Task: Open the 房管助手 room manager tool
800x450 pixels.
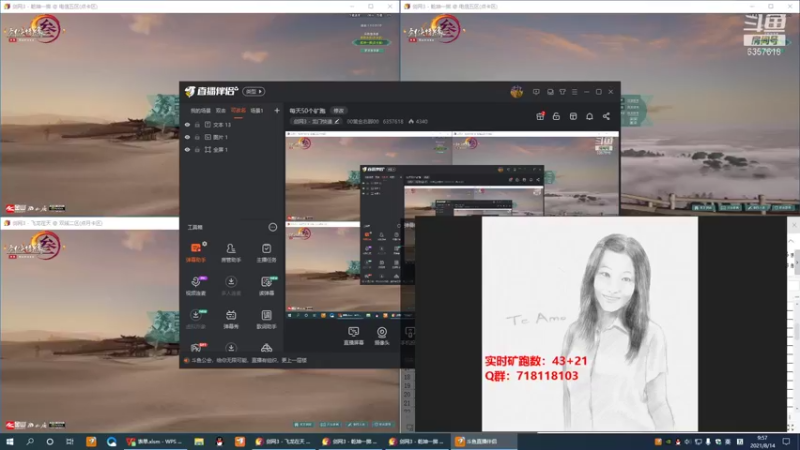Action: pos(231,253)
